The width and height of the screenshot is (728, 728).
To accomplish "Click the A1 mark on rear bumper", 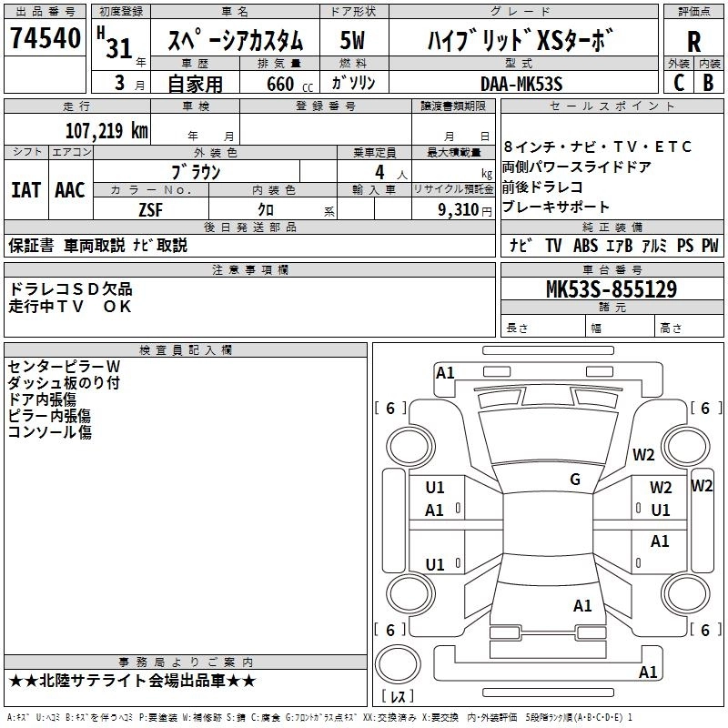I will click(648, 672).
